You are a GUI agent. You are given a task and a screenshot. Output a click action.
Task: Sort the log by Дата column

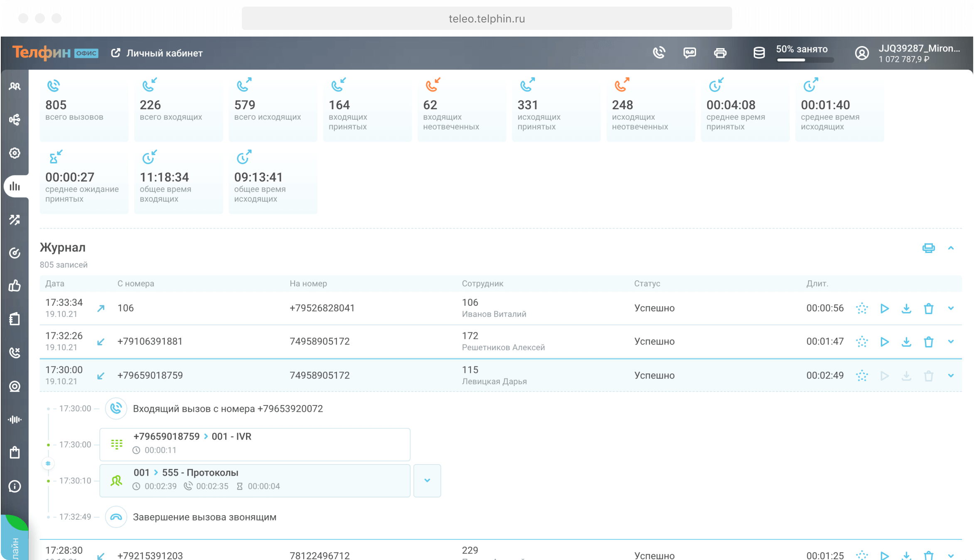pos(55,283)
